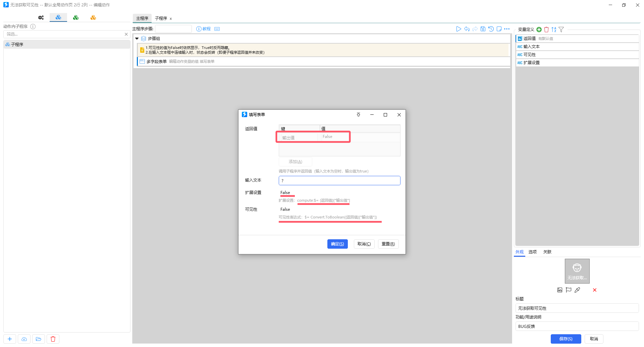Add a variable with green plus icon
The height and width of the screenshot is (347, 644).
pyautogui.click(x=539, y=30)
